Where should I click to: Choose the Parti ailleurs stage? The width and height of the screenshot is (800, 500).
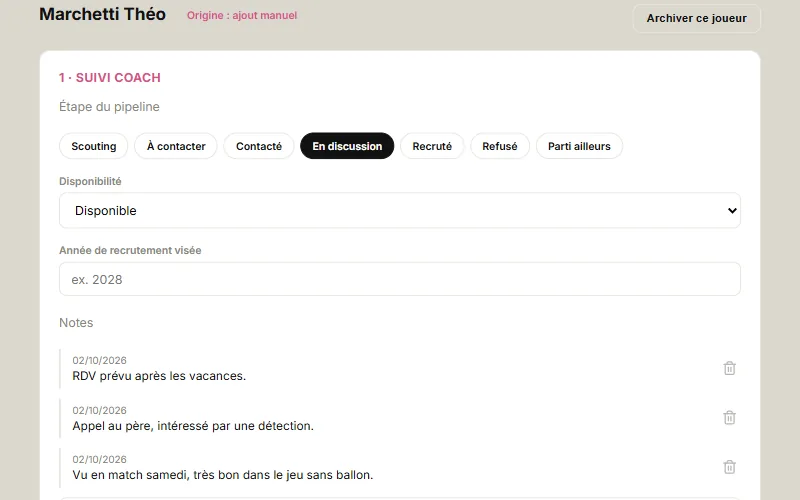[x=579, y=146]
